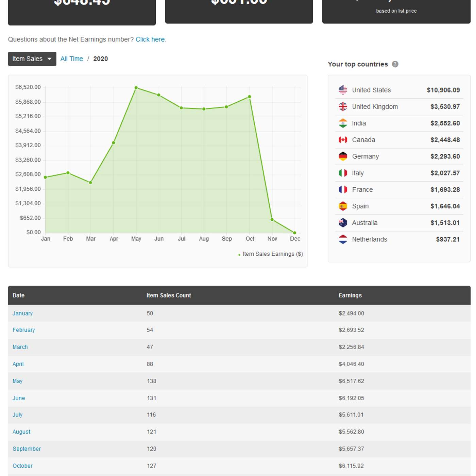The image size is (476, 476).
Task: Click the United Kingdom flag icon
Action: (x=343, y=107)
